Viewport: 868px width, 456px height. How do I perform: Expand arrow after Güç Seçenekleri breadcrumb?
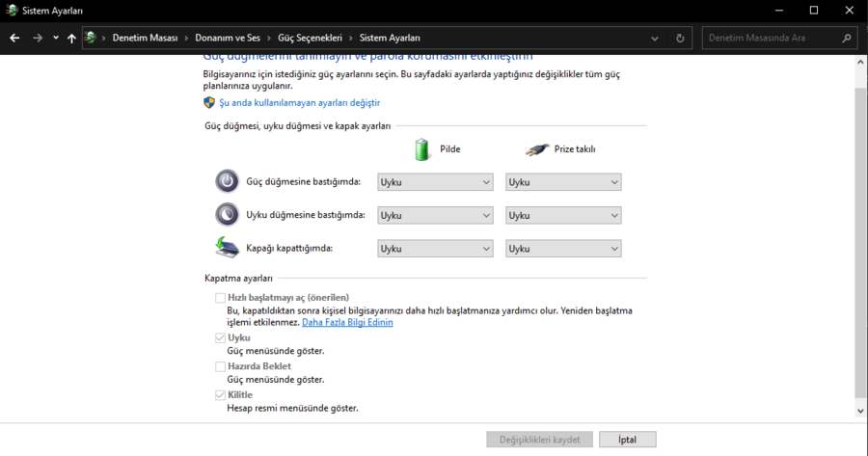tap(351, 39)
